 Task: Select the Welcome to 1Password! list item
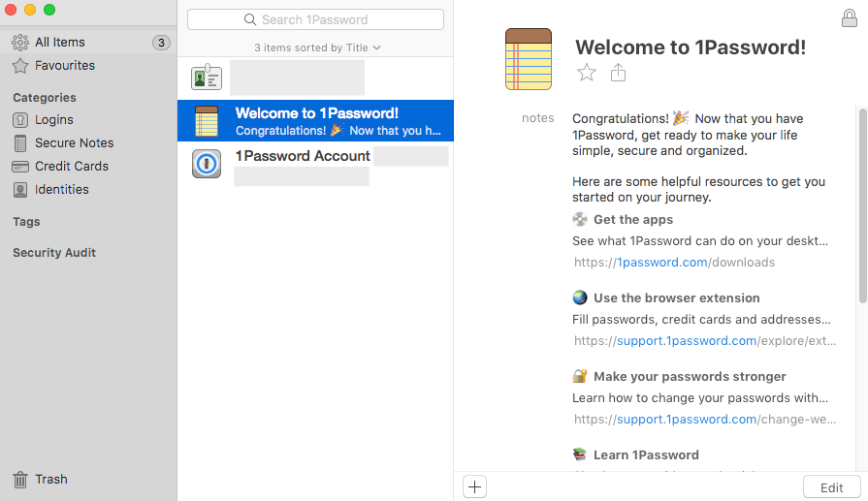(x=315, y=121)
